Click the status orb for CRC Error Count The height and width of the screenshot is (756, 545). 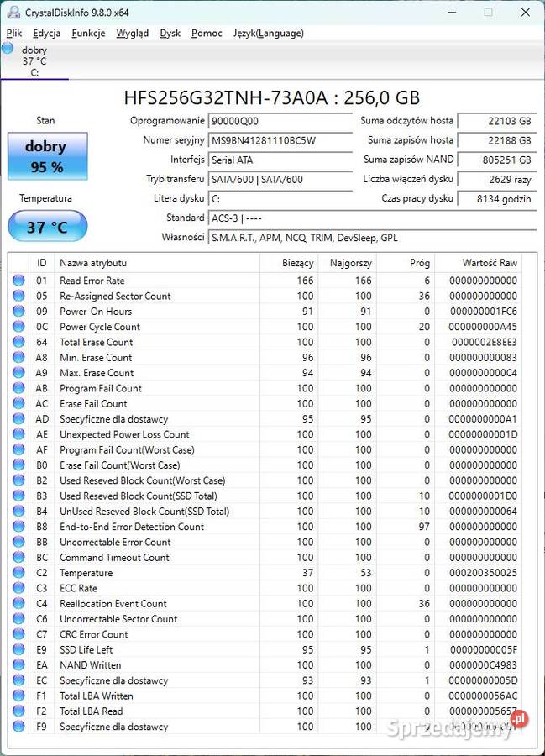(x=18, y=634)
